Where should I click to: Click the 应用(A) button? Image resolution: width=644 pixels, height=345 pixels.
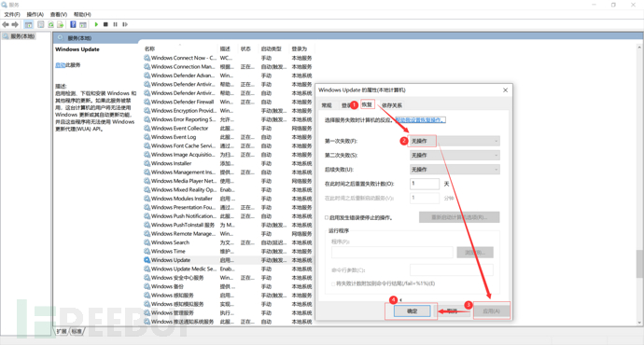coord(492,311)
